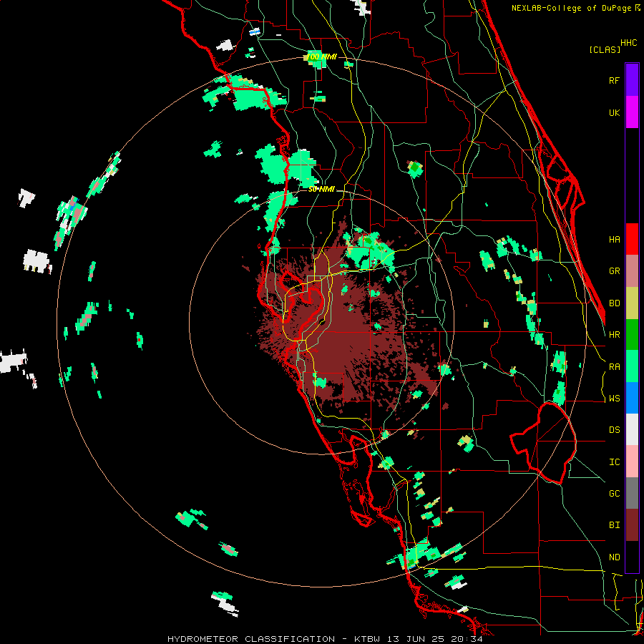Click the 'WS' legend label
The width and height of the screenshot is (644, 644).
coord(614,398)
